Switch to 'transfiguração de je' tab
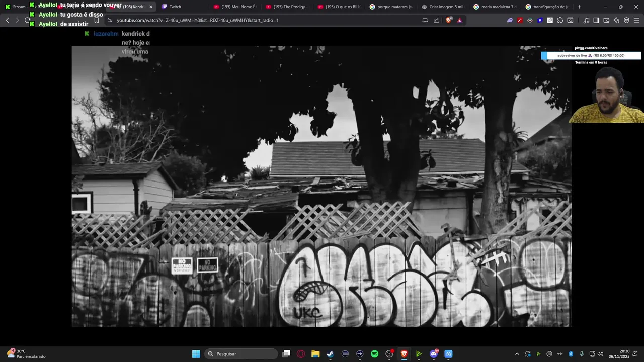The image size is (644, 362). click(547, 7)
